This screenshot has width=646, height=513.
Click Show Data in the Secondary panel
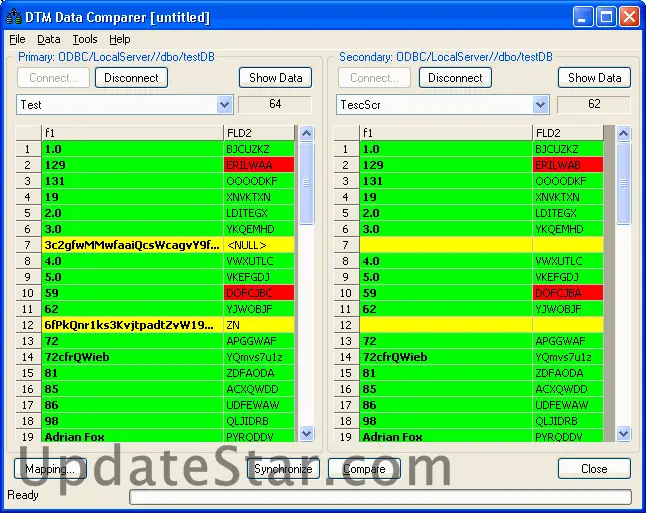(595, 77)
